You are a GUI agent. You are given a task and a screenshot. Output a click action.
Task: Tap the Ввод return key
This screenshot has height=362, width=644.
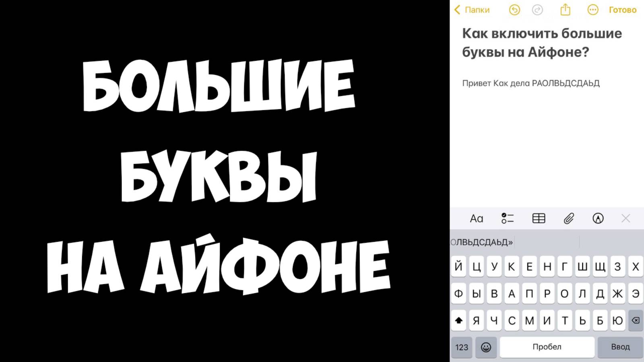coord(620,347)
